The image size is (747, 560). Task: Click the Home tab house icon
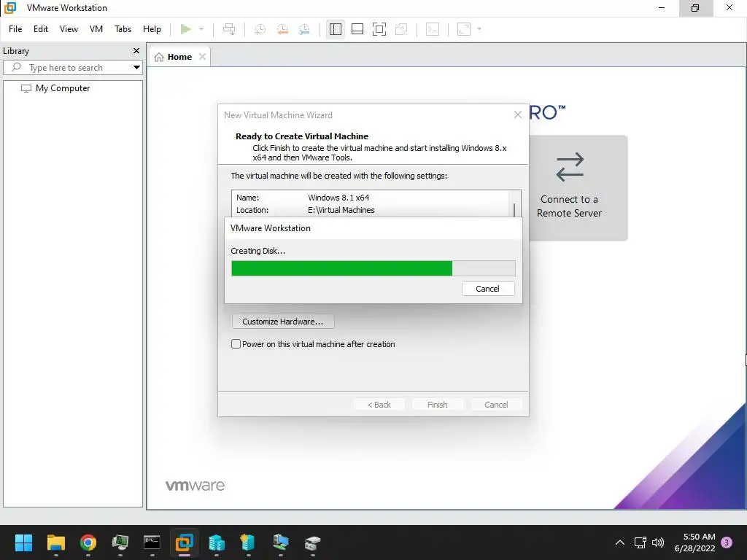point(159,57)
